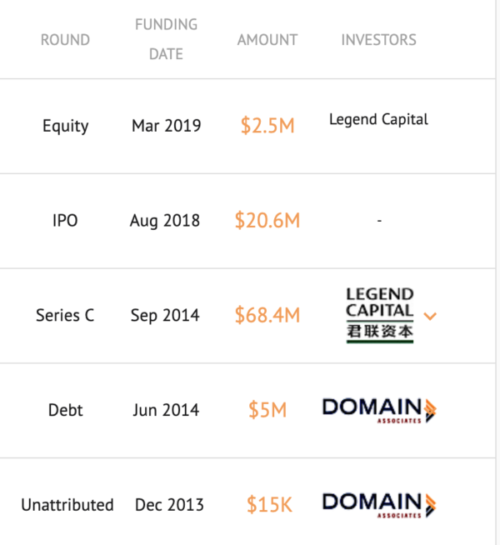Click the Domain Associates logo in Unattributed row
Image resolution: width=500 pixels, height=545 pixels.
point(379,505)
